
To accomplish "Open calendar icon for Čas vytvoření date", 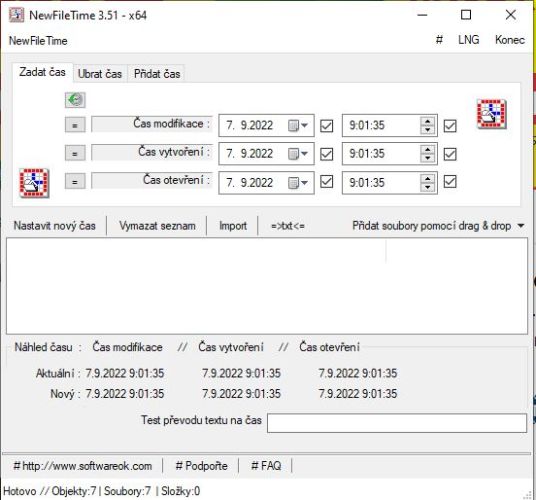I will (293, 154).
